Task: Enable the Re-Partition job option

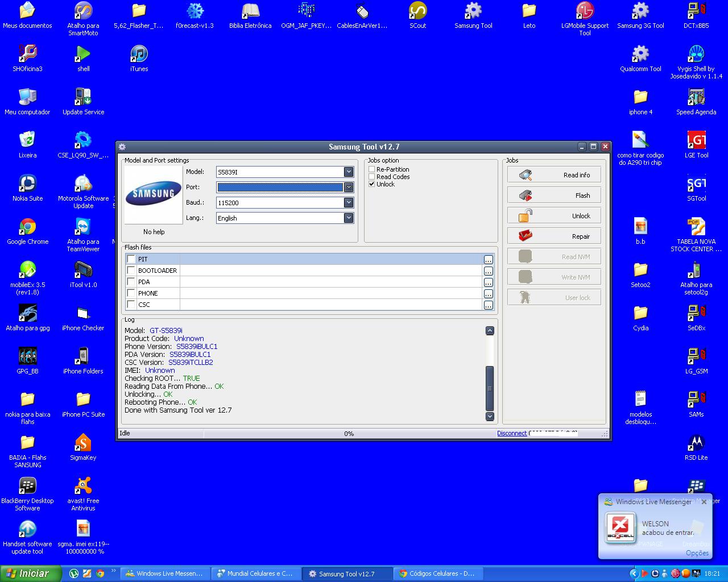Action: point(372,169)
